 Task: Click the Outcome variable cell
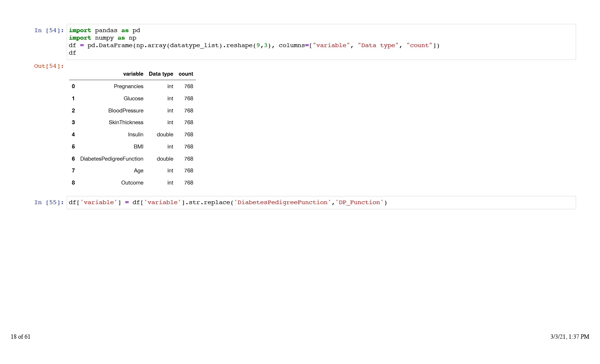(132, 183)
